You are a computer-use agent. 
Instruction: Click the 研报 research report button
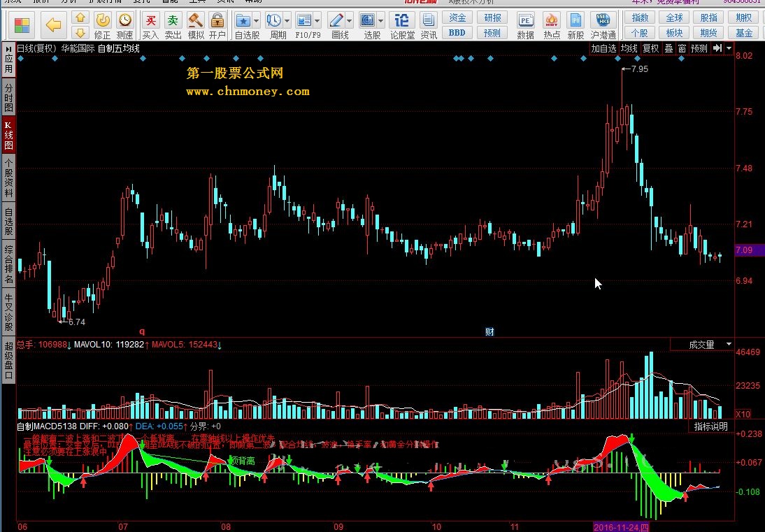click(x=492, y=17)
